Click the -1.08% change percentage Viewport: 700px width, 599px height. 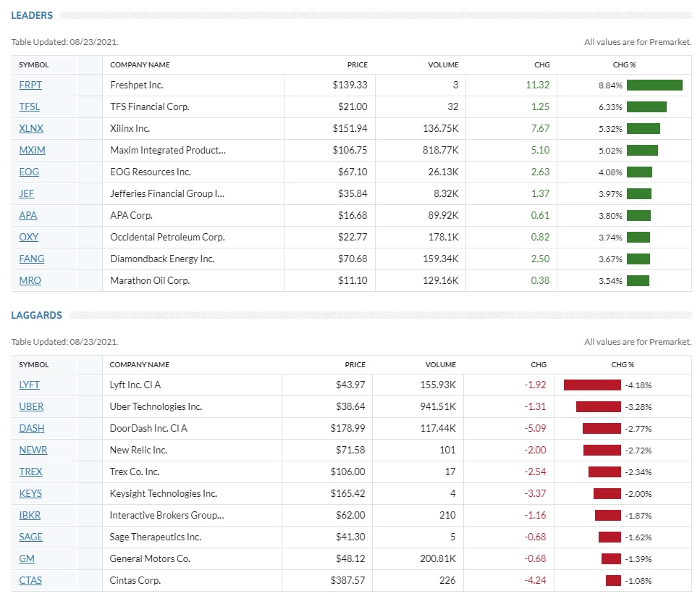(638, 581)
